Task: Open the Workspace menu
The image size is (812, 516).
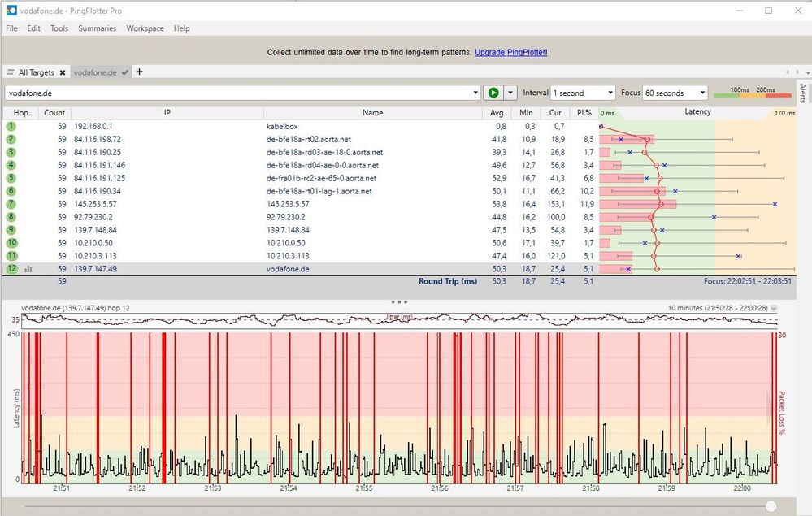Action: click(145, 28)
